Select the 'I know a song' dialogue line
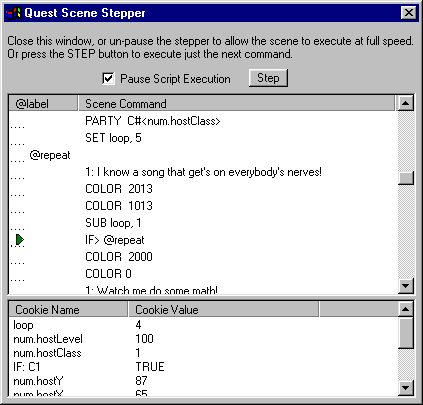This screenshot has height=405, width=423. [203, 172]
